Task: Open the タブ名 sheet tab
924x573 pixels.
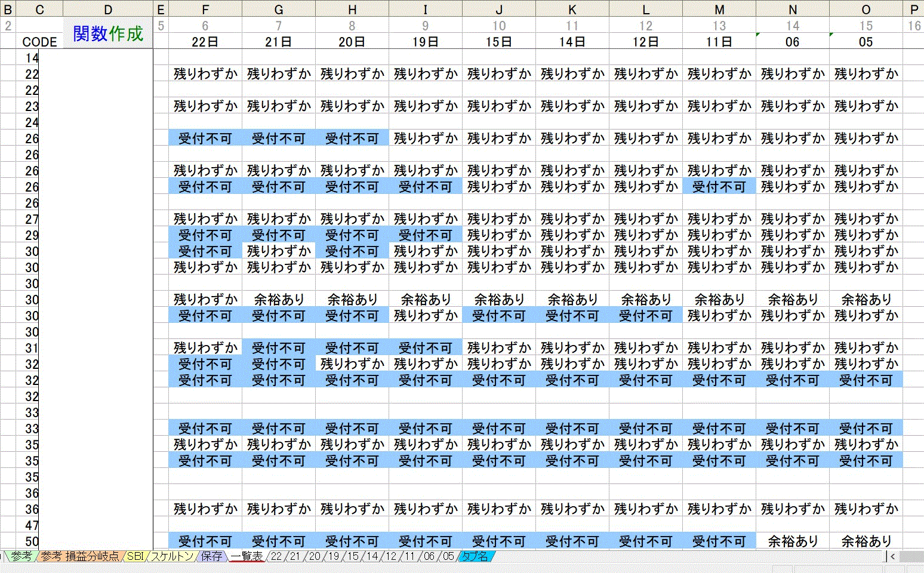Action: coord(476,556)
